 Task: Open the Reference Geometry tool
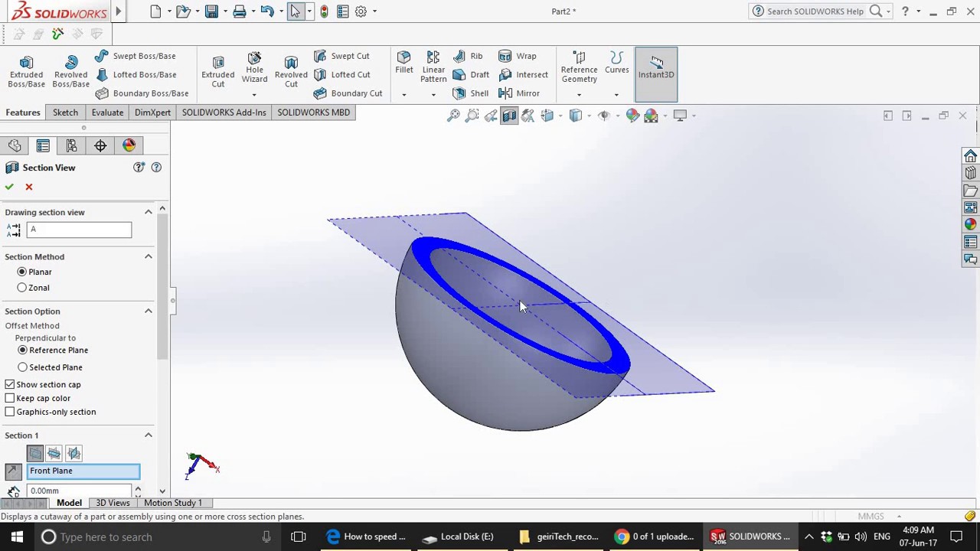(579, 67)
